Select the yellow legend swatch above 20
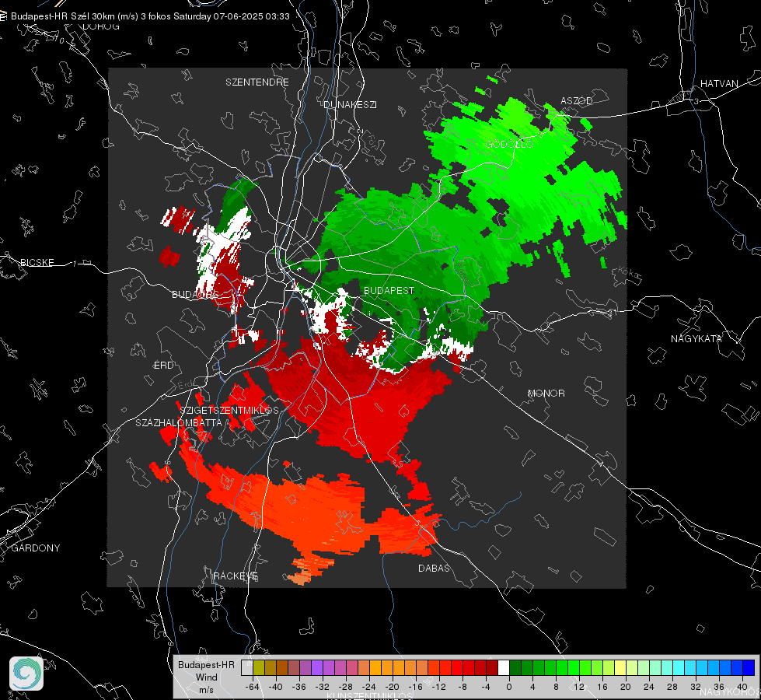This screenshot has height=700, width=761. point(620,667)
